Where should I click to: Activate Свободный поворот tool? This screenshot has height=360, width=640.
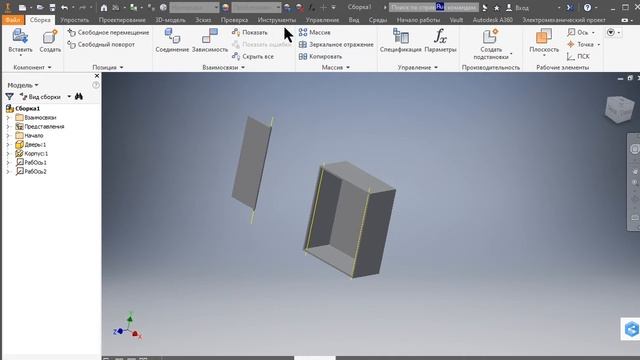101,44
